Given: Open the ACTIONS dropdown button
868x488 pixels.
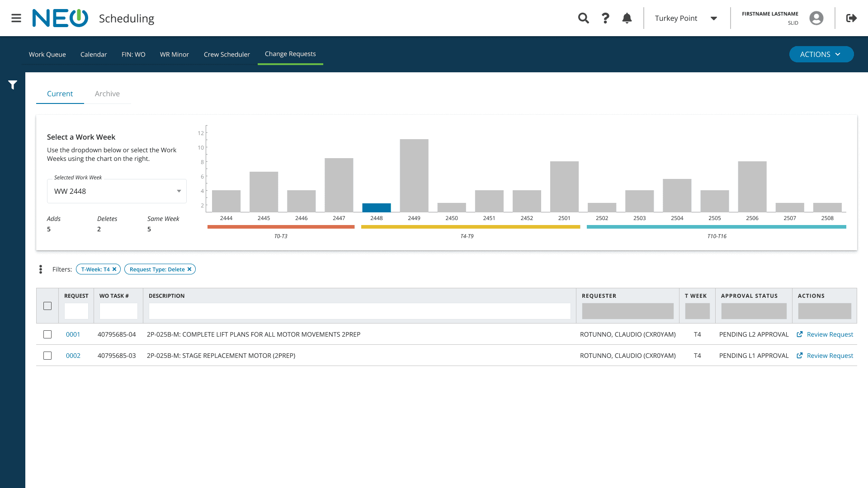Looking at the screenshot, I should click(821, 54).
